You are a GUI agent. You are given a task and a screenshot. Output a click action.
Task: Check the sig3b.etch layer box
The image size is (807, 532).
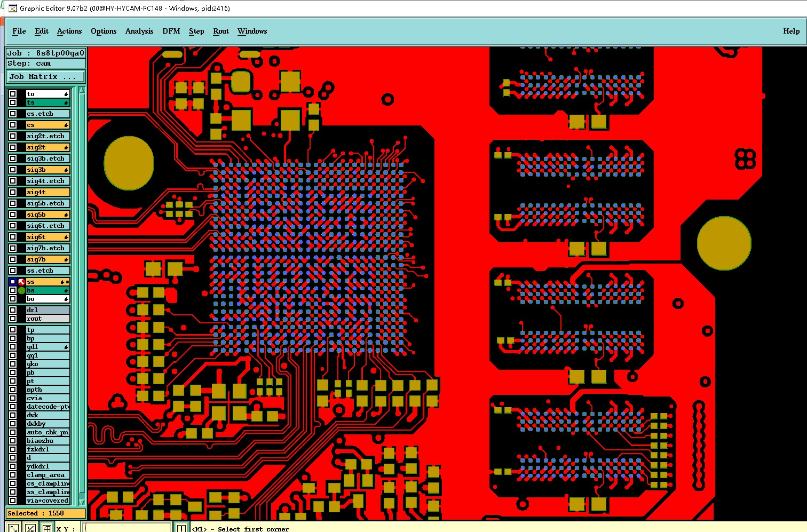[13, 158]
